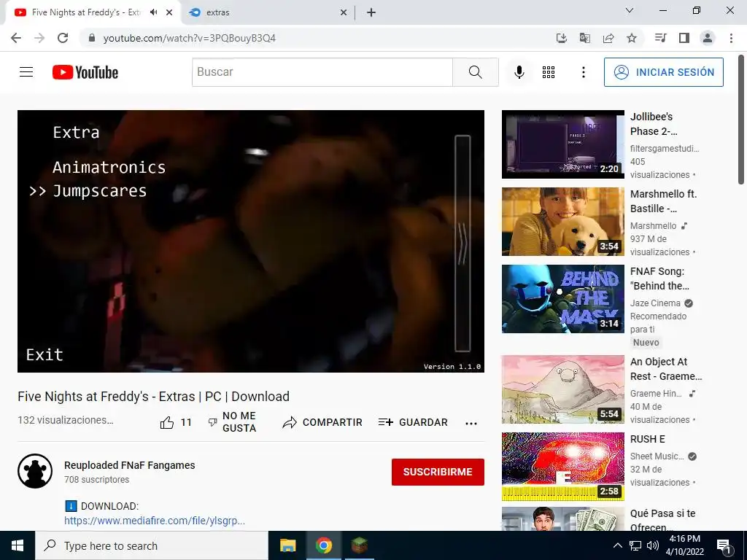The height and width of the screenshot is (560, 747).
Task: Open Chrome three-dot menu
Action: click(731, 38)
